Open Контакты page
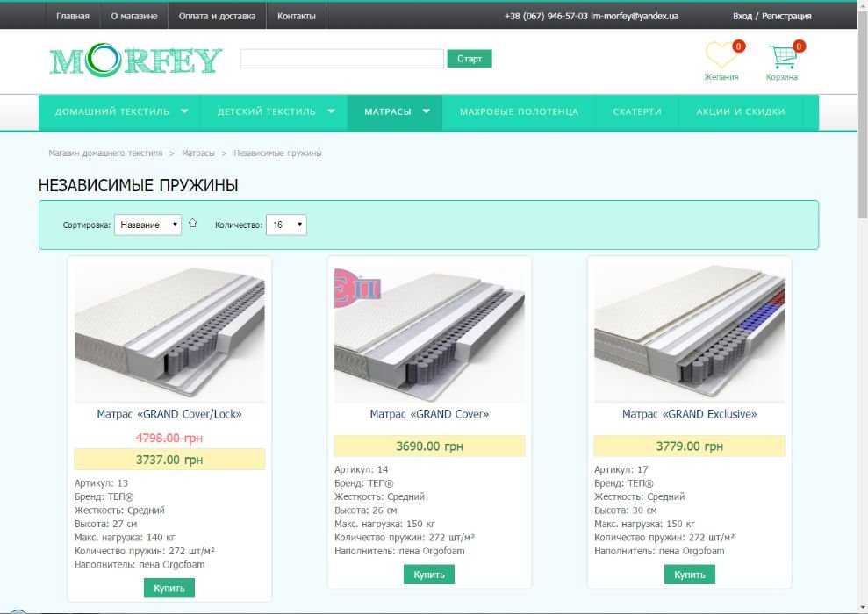Image resolution: width=868 pixels, height=614 pixels. [296, 16]
